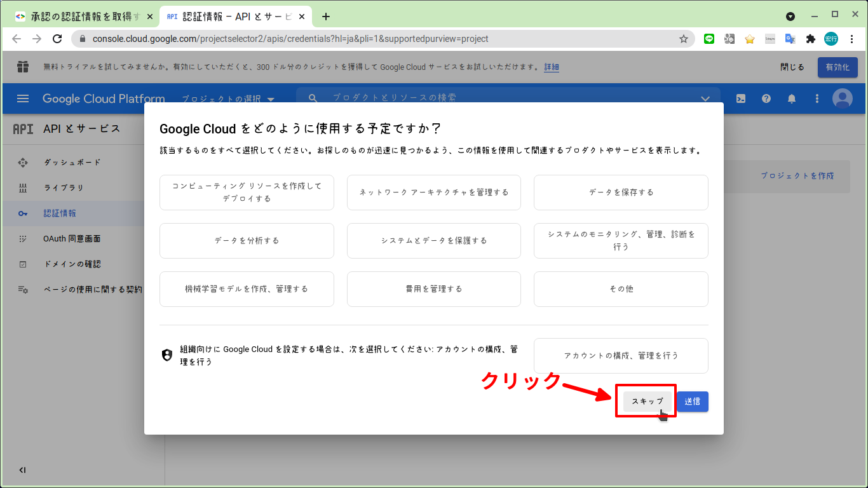Select the その他 usage option
The image size is (868, 488).
[620, 289]
